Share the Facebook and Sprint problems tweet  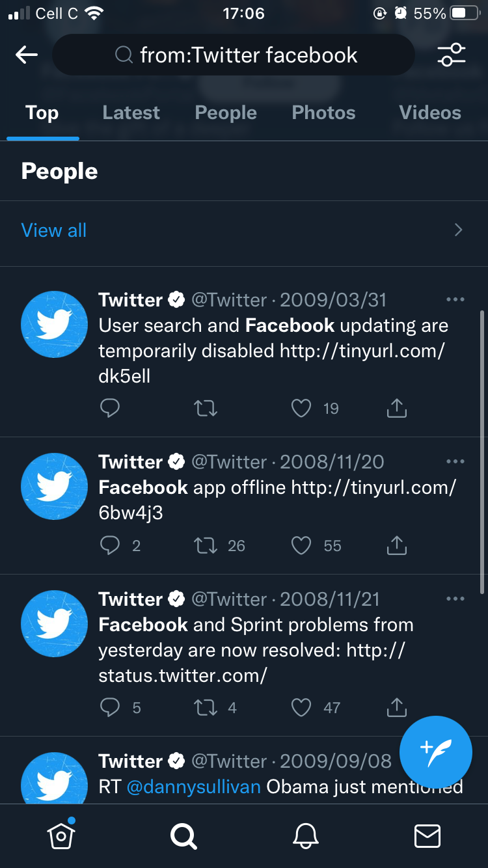[396, 707]
